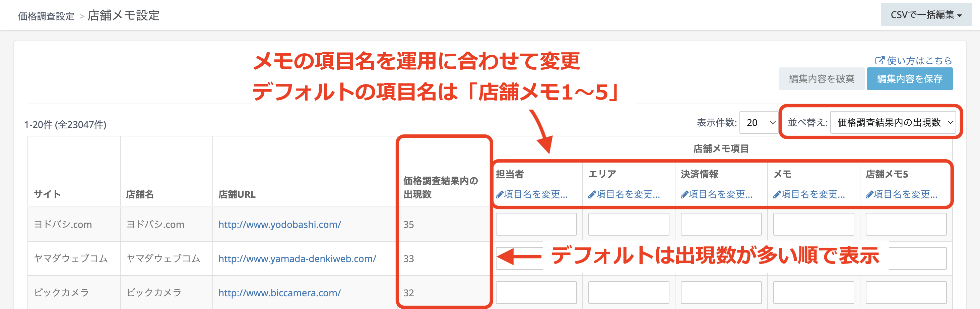Screen dimensions: 980x309
Task: Click pencil icon under 決済情報 column
Action: click(684, 195)
